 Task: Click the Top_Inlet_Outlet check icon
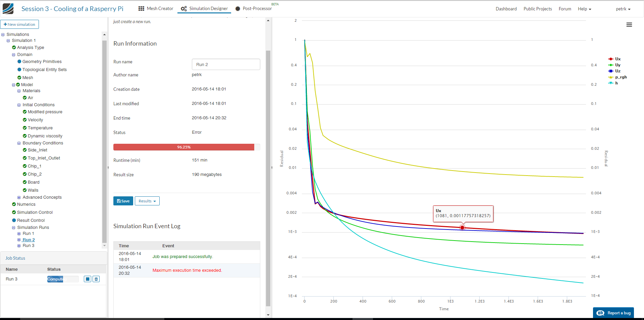(x=25, y=158)
